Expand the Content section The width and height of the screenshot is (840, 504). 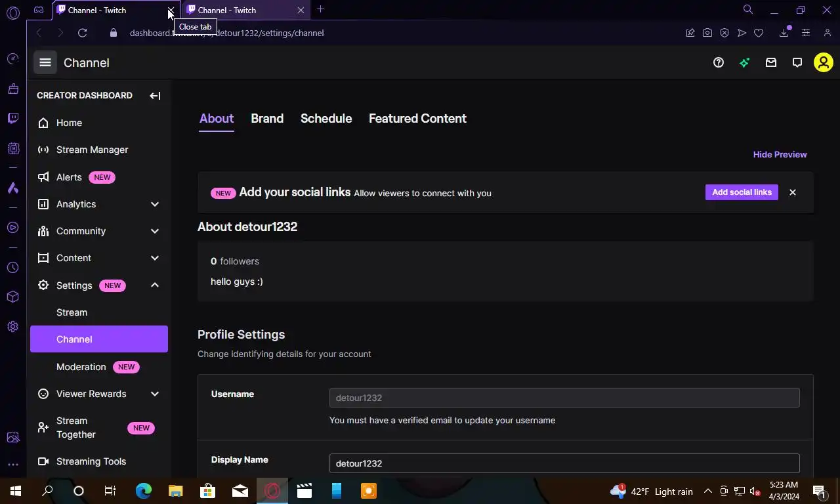pyautogui.click(x=155, y=258)
